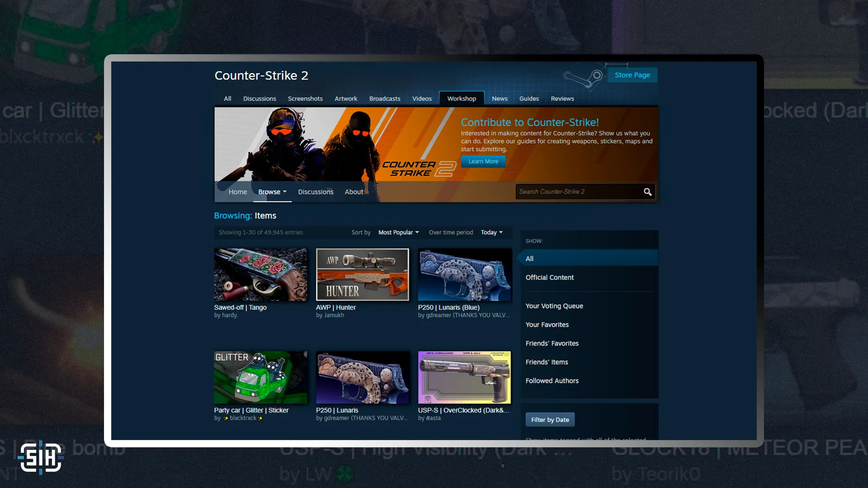Open the Screenshots section

[305, 99]
